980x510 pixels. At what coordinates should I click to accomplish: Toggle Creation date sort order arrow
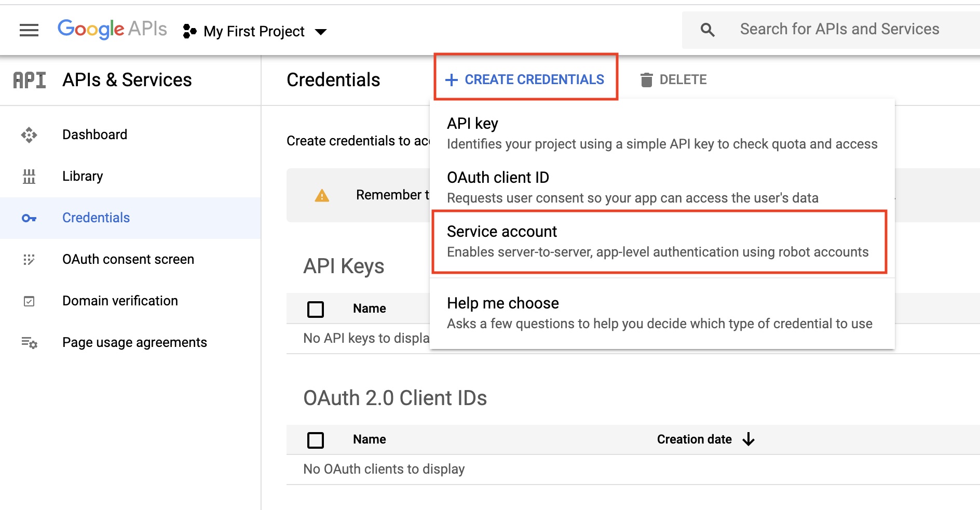[x=748, y=439]
